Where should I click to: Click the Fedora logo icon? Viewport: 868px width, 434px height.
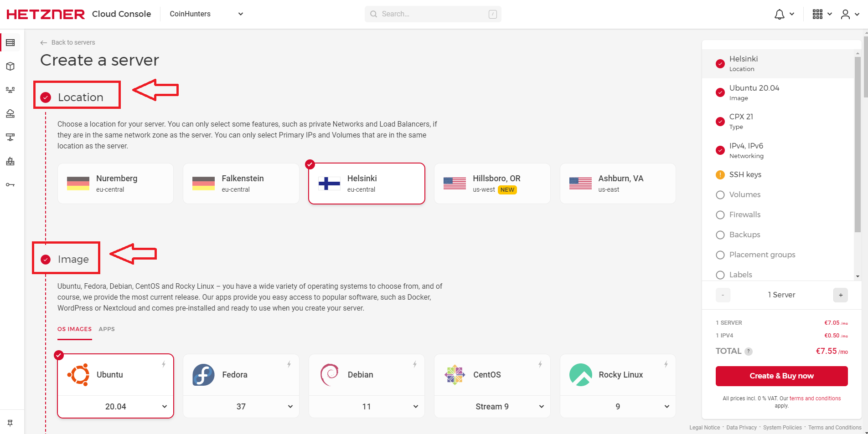tap(204, 375)
